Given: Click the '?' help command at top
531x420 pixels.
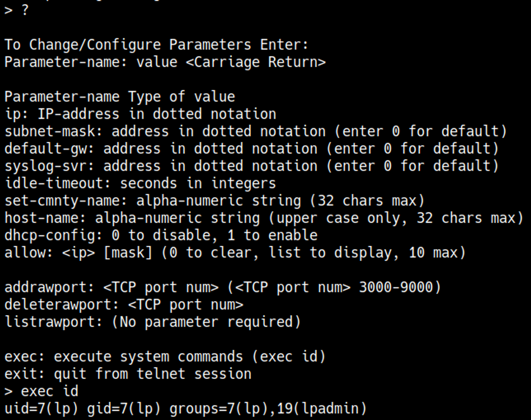Looking at the screenshot, I should 24,11.
